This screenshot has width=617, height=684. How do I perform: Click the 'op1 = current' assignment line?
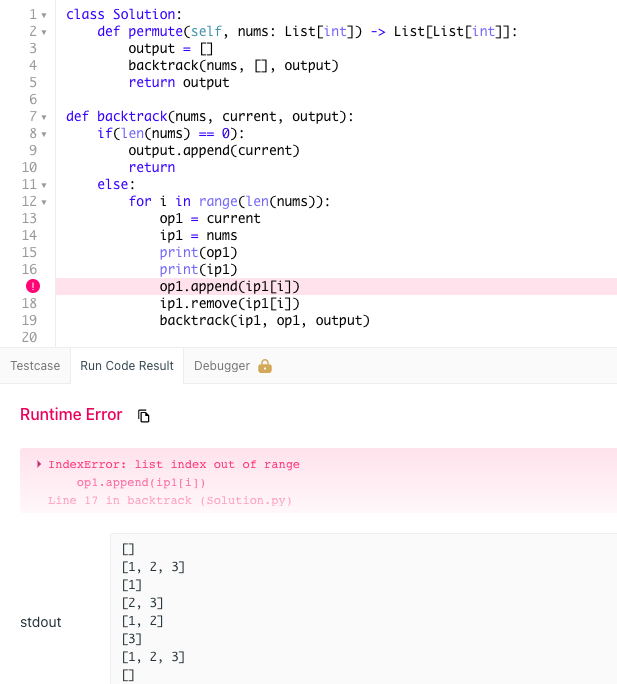pyautogui.click(x=210, y=219)
